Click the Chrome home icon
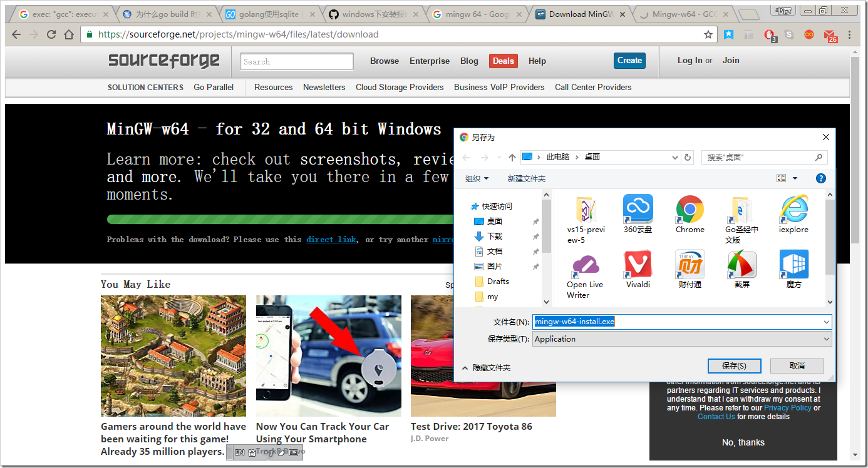The width and height of the screenshot is (868, 468). [69, 35]
